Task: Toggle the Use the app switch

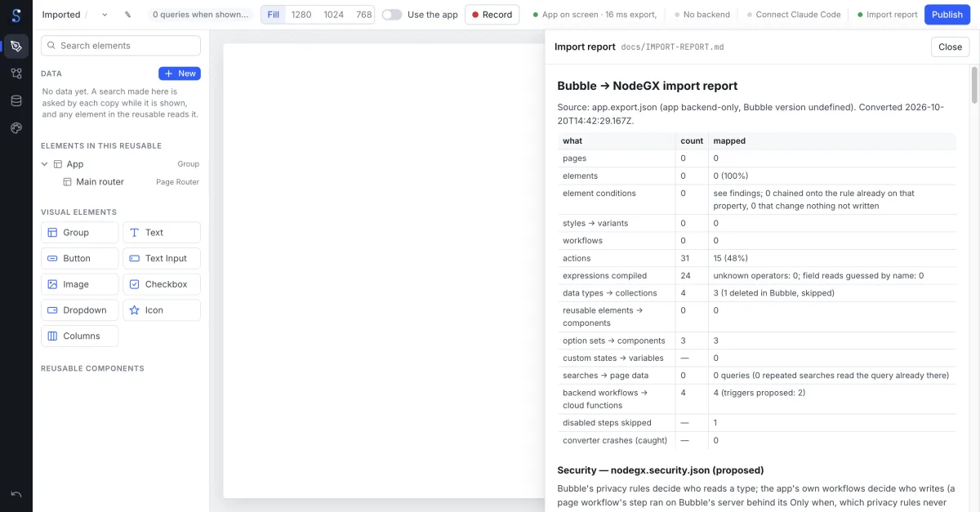Action: coord(392,15)
